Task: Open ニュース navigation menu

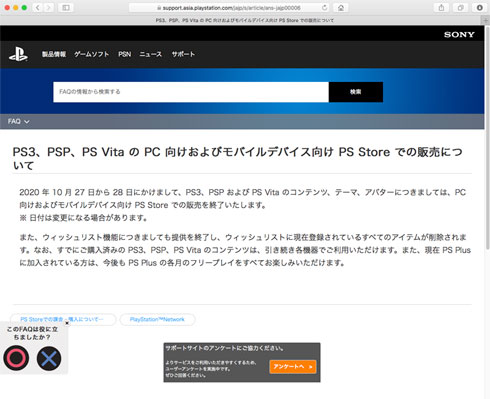Action: click(150, 54)
